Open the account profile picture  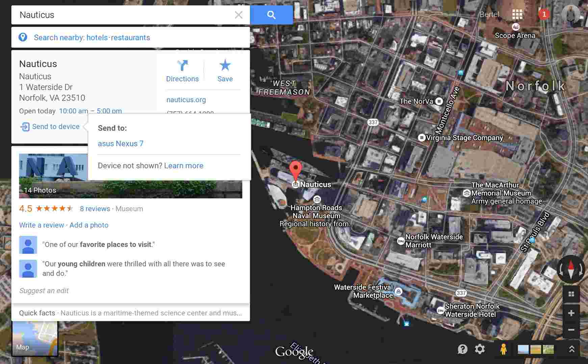click(x=571, y=15)
